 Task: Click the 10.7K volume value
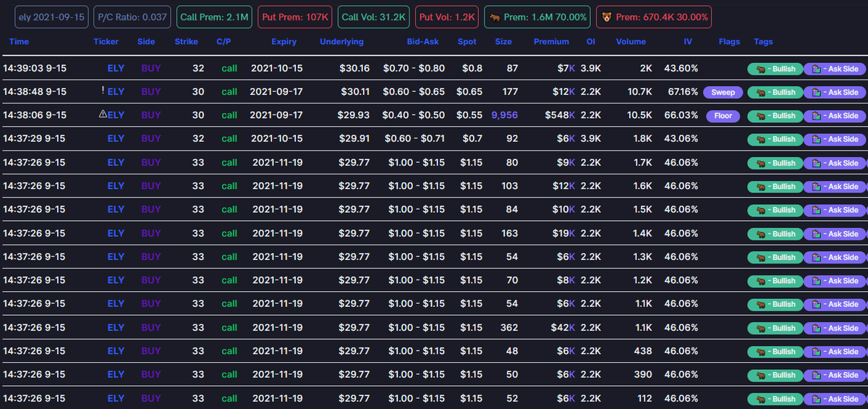click(x=640, y=92)
